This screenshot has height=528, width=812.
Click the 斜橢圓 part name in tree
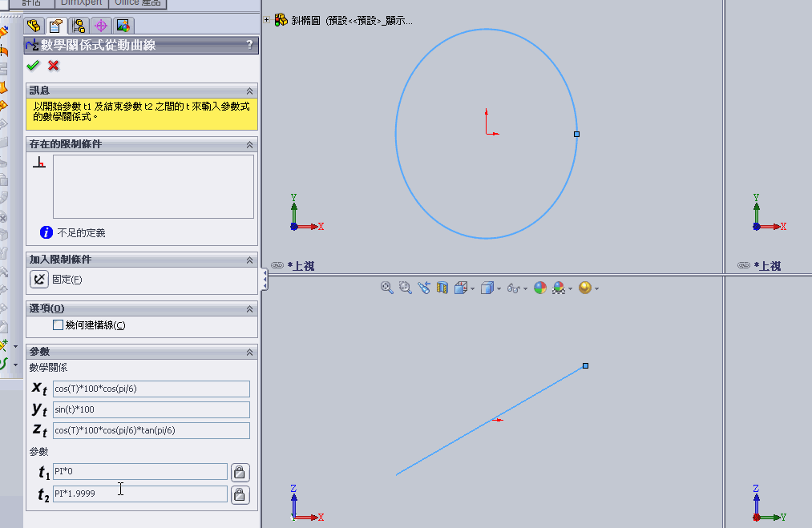tap(306, 21)
